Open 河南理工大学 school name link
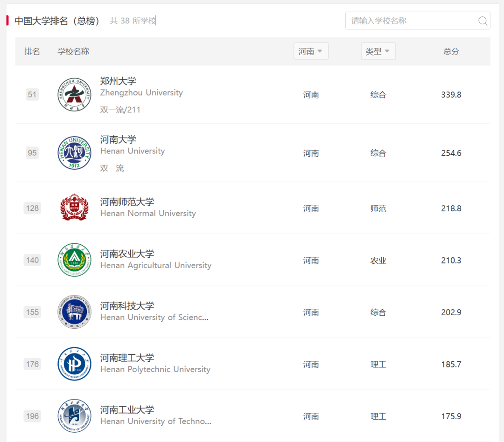The width and height of the screenshot is (504, 442). click(127, 358)
